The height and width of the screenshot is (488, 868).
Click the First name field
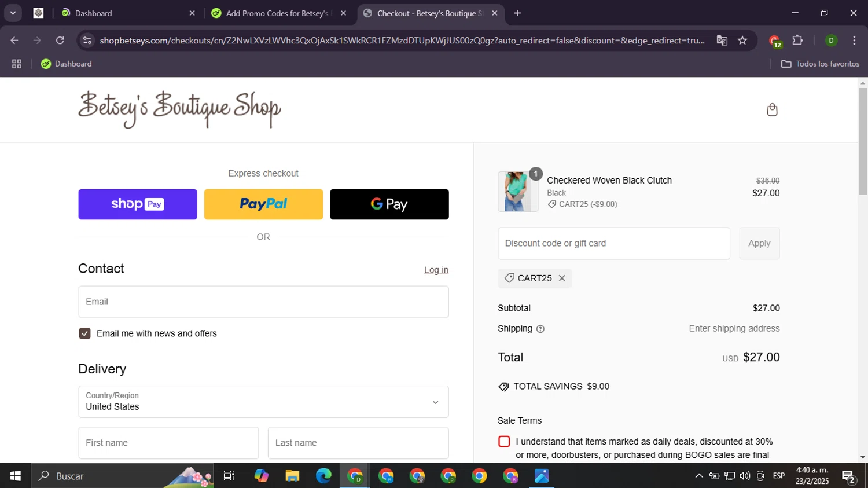click(x=168, y=443)
